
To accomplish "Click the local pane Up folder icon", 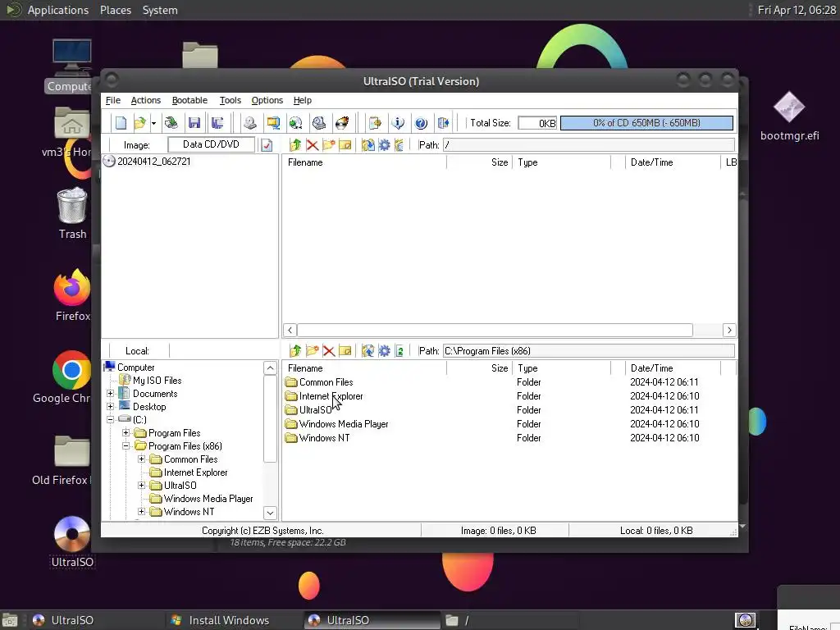I will point(295,351).
